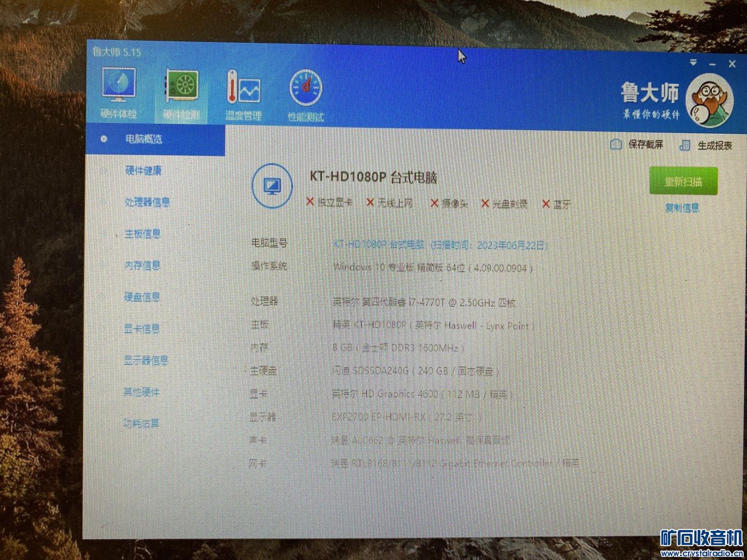This screenshot has height=560, width=747.
Task: Click the 鲁大师 5.15 window title
Action: click(117, 52)
